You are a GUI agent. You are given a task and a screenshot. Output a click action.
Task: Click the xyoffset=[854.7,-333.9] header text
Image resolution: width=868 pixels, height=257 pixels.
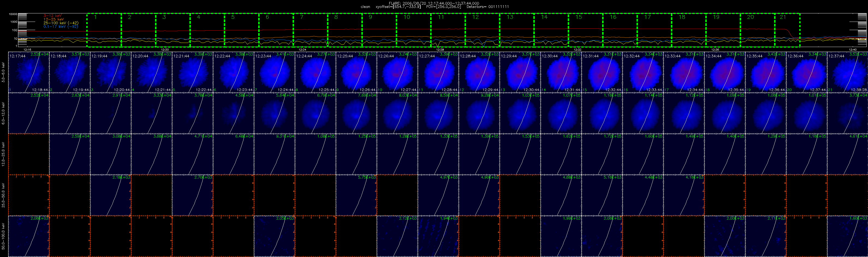[x=398, y=7]
